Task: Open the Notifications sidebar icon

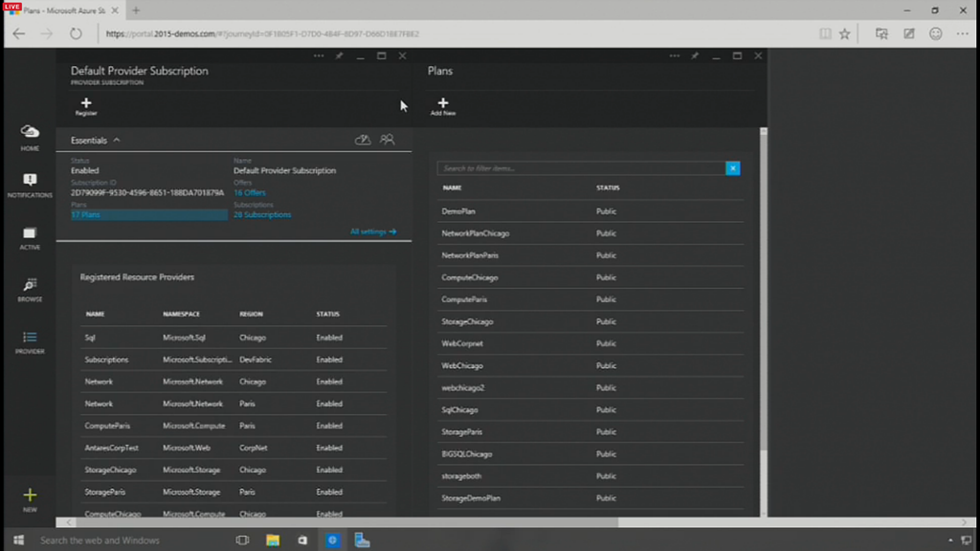Action: click(x=30, y=181)
